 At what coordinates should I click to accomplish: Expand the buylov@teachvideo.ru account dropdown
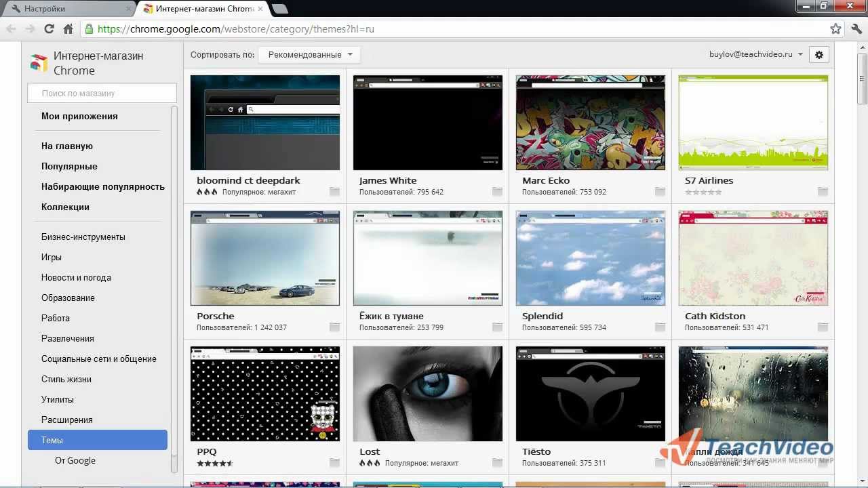(755, 54)
